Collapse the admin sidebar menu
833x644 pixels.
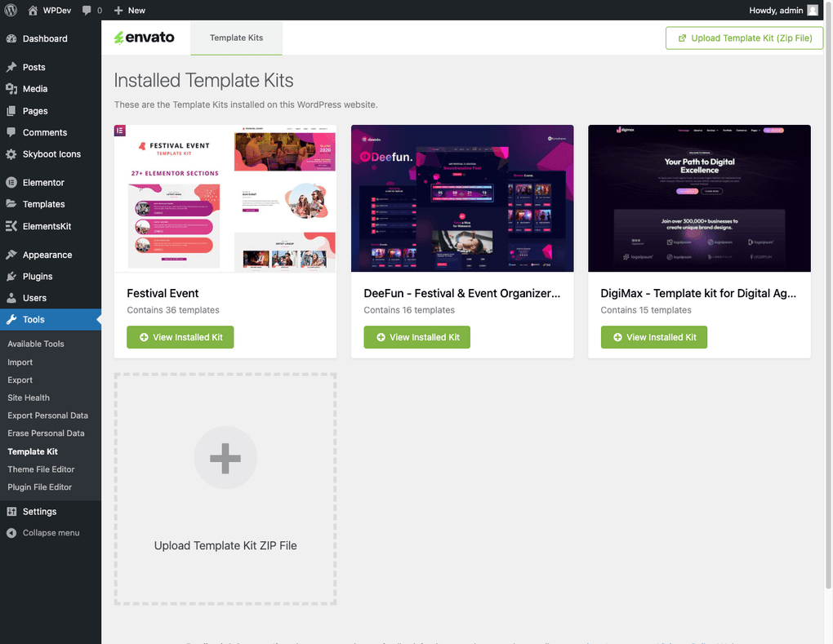49,532
